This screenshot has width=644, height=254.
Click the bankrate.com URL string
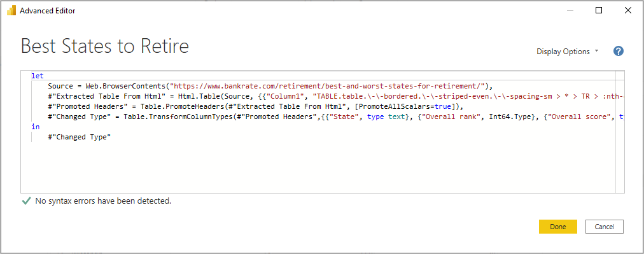pos(327,86)
